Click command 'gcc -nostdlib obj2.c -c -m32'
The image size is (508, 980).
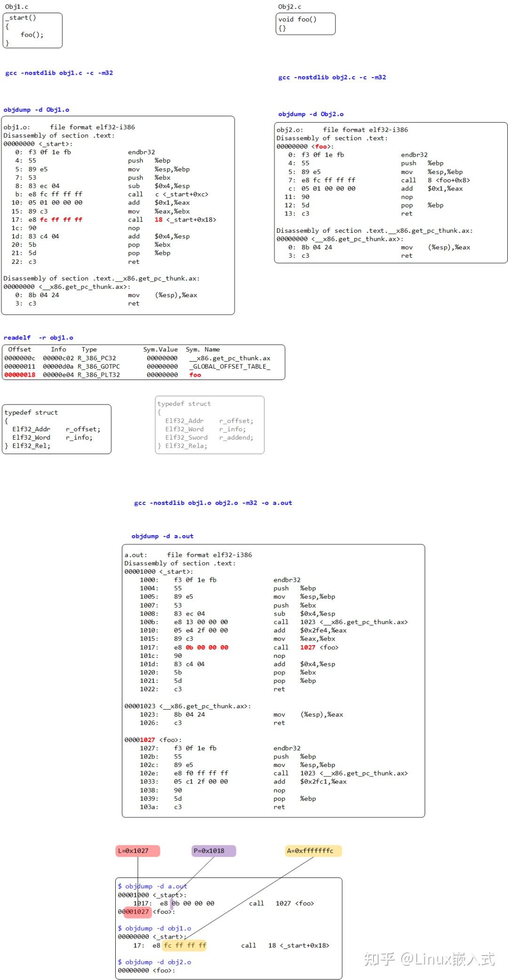[x=332, y=77]
